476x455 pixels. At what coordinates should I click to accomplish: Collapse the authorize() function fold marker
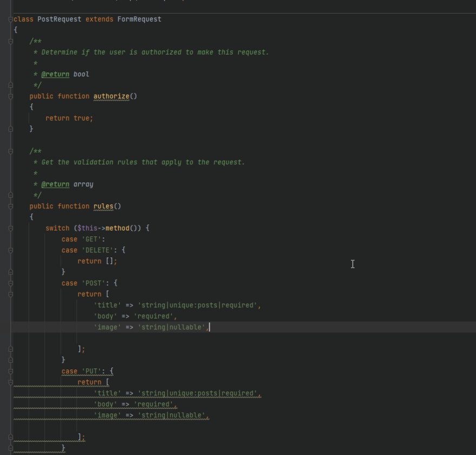tap(11, 96)
